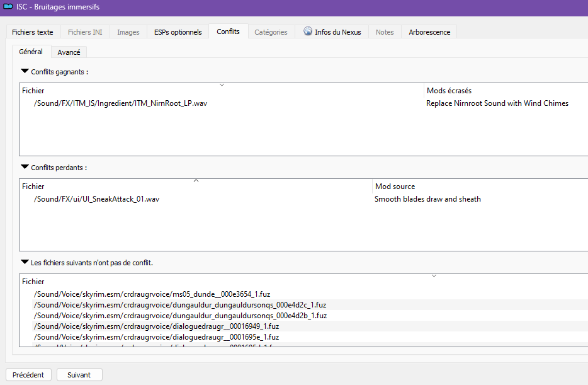Select the ITM_NirnRoot_LP.wav file row

303,103
